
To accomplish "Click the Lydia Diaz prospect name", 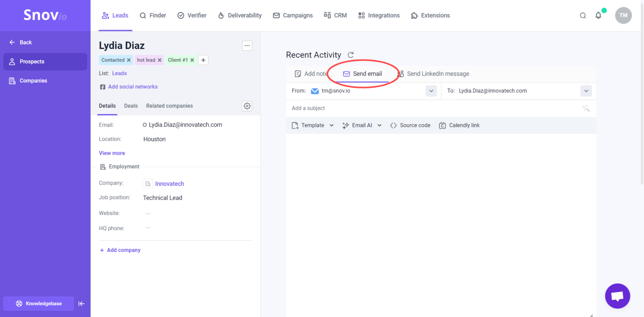I will pos(122,46).
